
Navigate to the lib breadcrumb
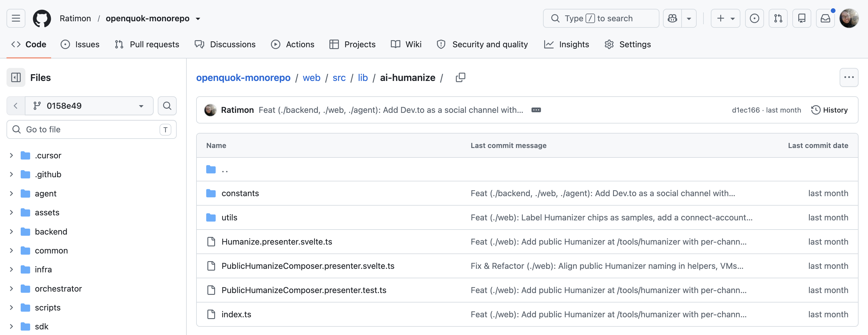363,77
